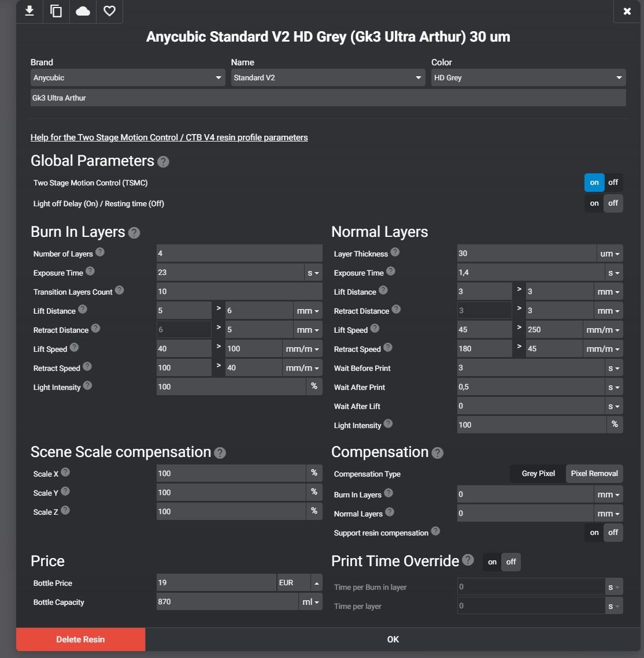
Task: Enable Light off Delay toggle
Action: [594, 203]
